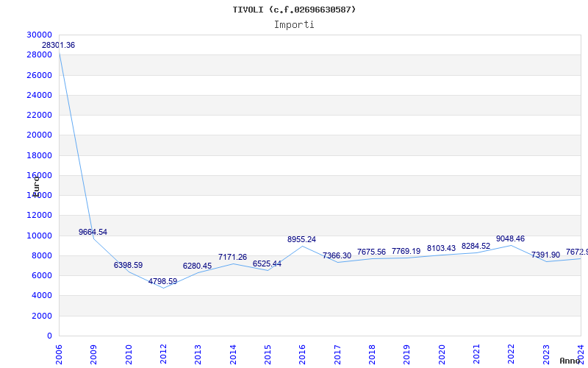The height and width of the screenshot is (368, 588).
Task: Click the x-axis year 2020
Action: point(442,354)
